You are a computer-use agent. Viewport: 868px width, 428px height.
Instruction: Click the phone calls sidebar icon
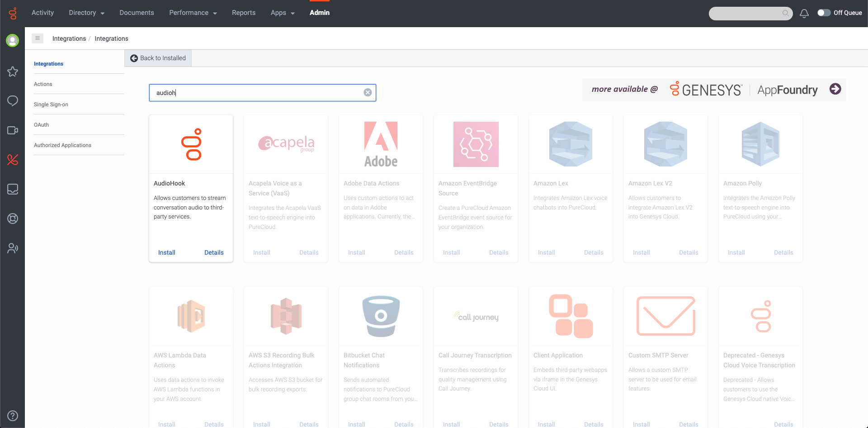tap(13, 160)
